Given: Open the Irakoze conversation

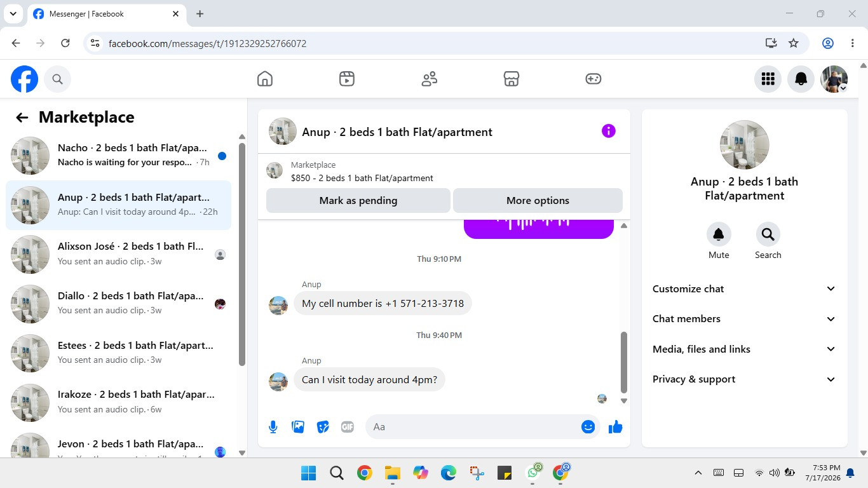Looking at the screenshot, I should click(118, 402).
